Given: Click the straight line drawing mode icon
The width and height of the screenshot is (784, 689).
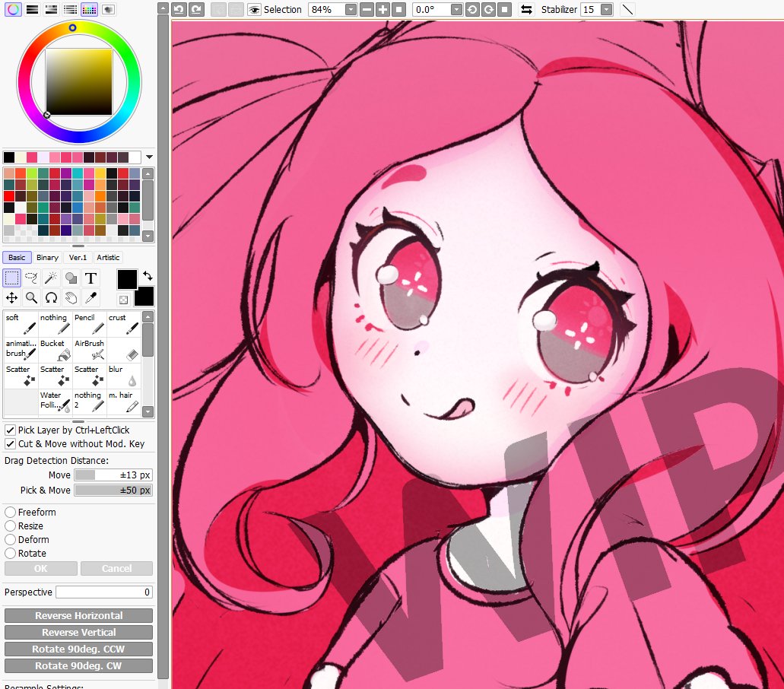Looking at the screenshot, I should [627, 9].
